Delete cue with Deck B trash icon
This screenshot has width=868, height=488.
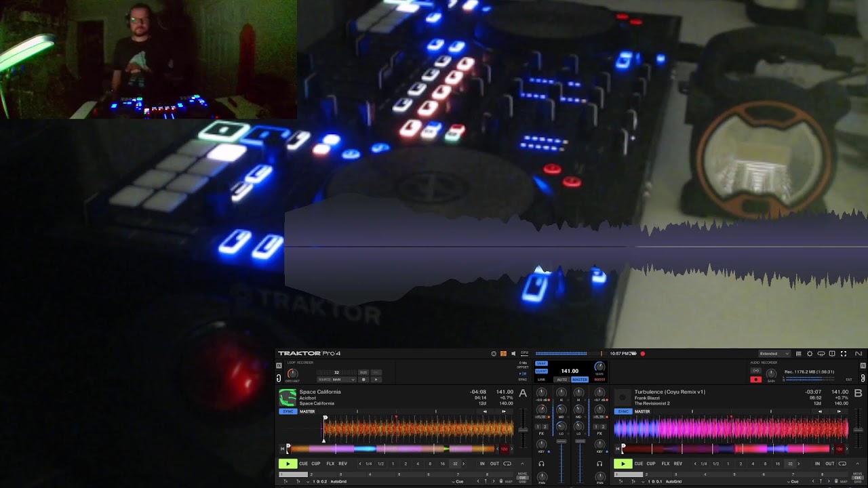pos(836,481)
